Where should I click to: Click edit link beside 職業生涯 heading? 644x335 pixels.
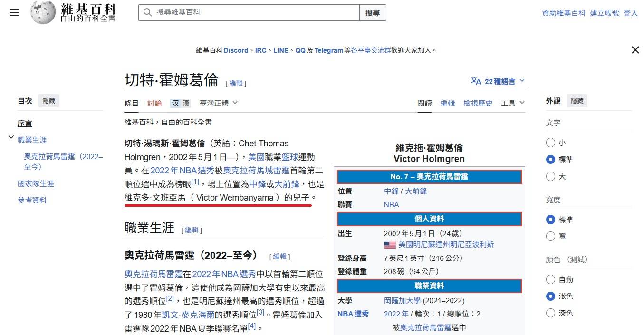click(192, 230)
